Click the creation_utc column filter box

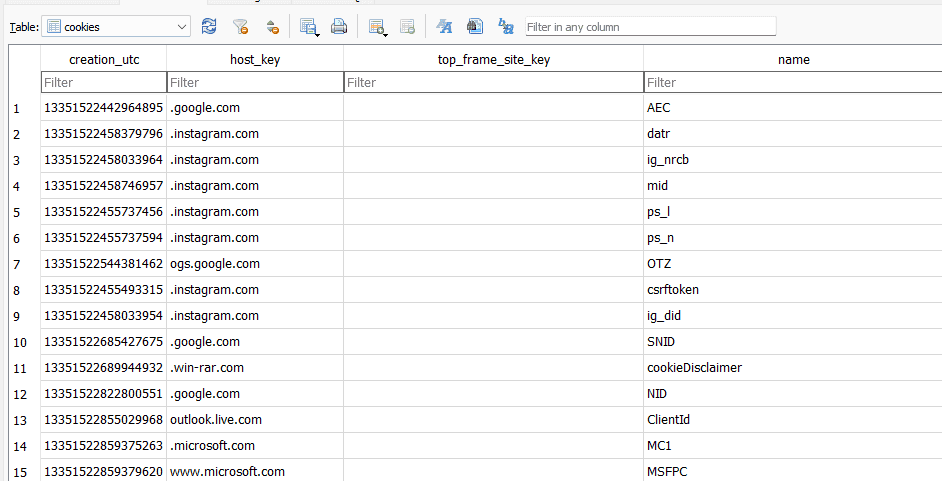104,82
